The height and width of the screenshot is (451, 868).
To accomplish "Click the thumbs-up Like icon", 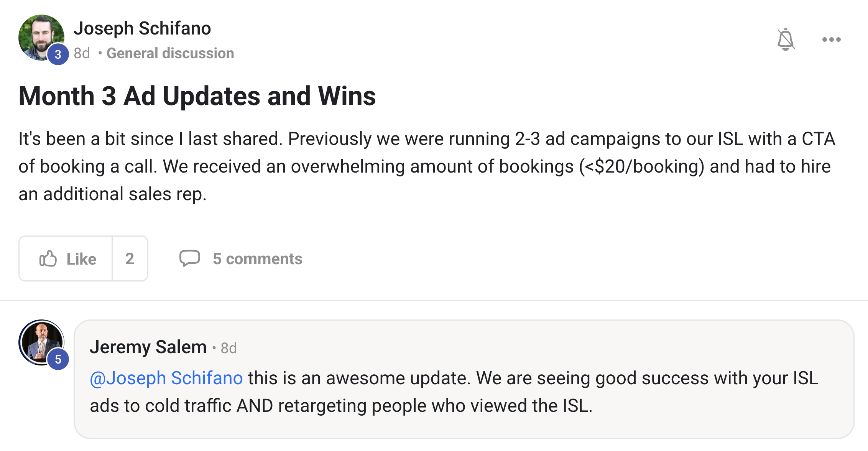I will (x=48, y=259).
